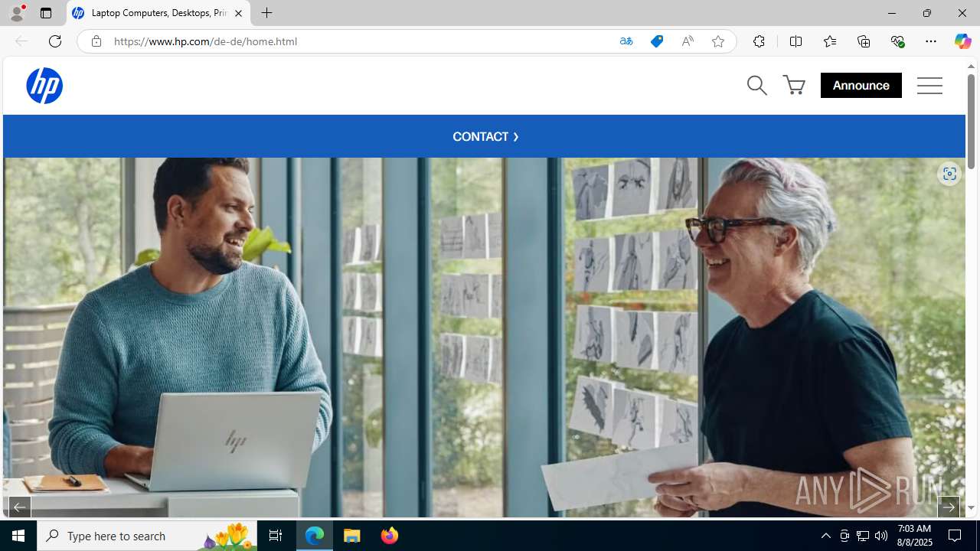
Task: Go to previous carousel slide
Action: pos(20,507)
